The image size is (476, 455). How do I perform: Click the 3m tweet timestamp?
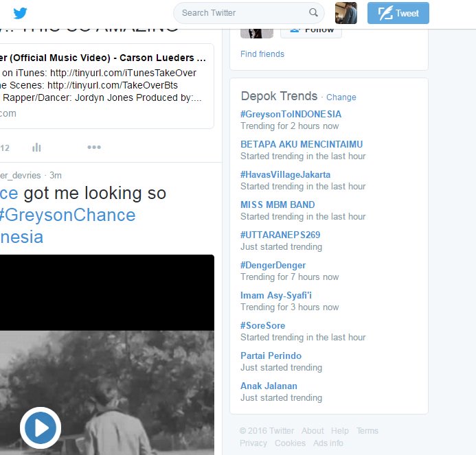(x=56, y=175)
